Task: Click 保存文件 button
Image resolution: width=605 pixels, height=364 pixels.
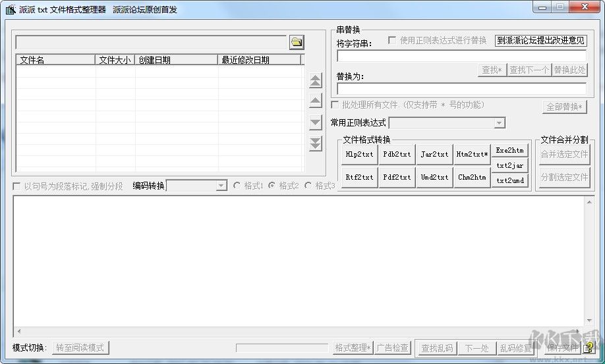Action: (x=562, y=348)
